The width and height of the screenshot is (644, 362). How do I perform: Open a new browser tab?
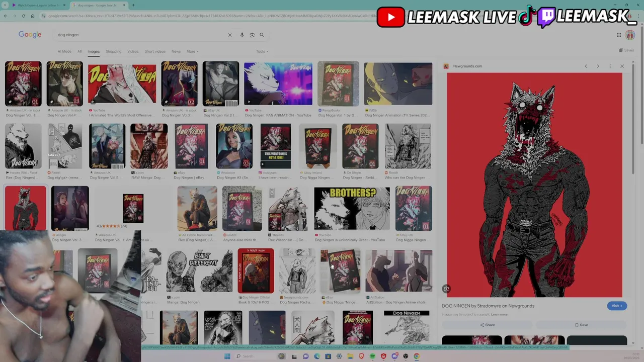133,5
